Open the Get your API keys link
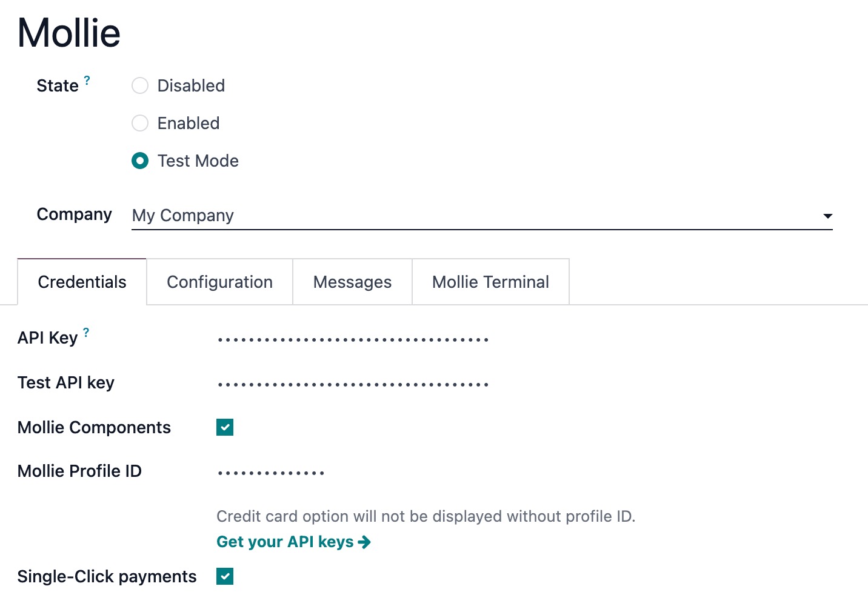868x612 pixels. (285, 542)
